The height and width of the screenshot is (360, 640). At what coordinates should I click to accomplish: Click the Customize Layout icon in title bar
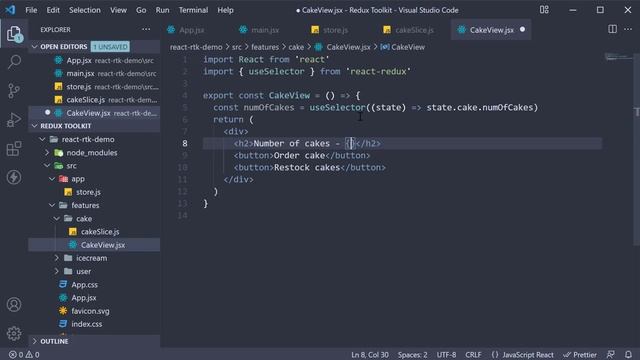tap(544, 10)
